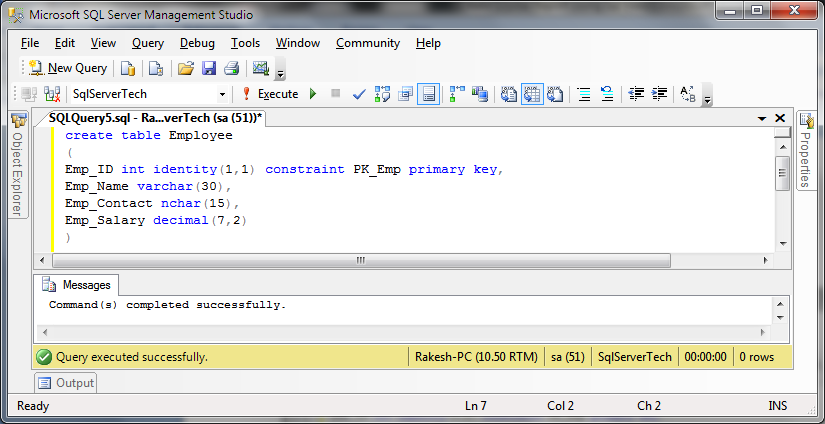Execute the query
The width and height of the screenshot is (825, 424).
click(x=269, y=94)
